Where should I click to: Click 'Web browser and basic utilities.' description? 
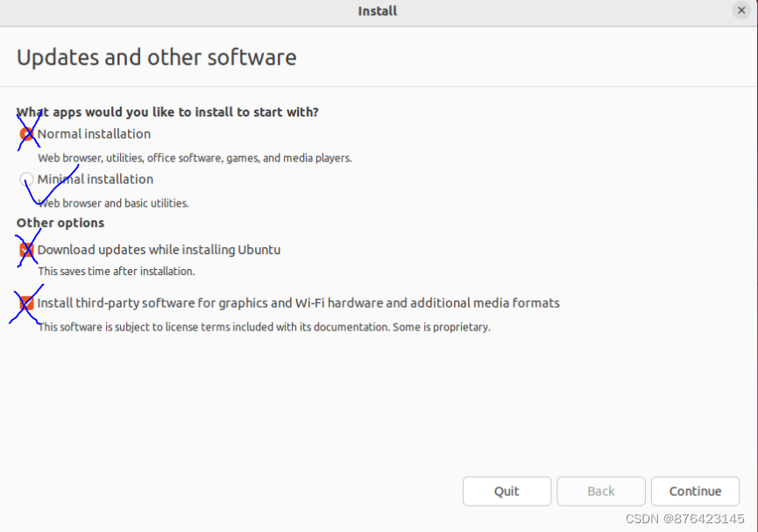tap(114, 203)
